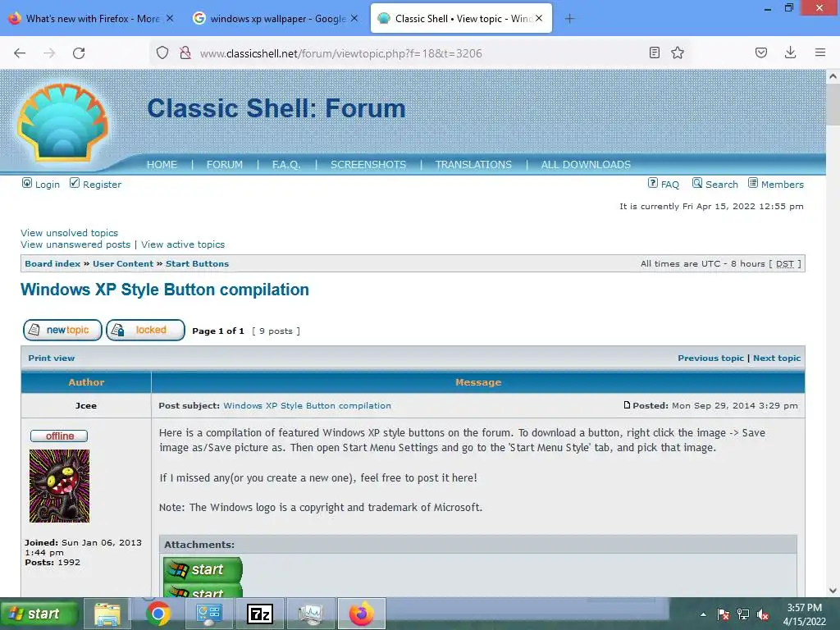Click the 'locked' topic button
This screenshot has width=840, height=630.
tap(145, 330)
